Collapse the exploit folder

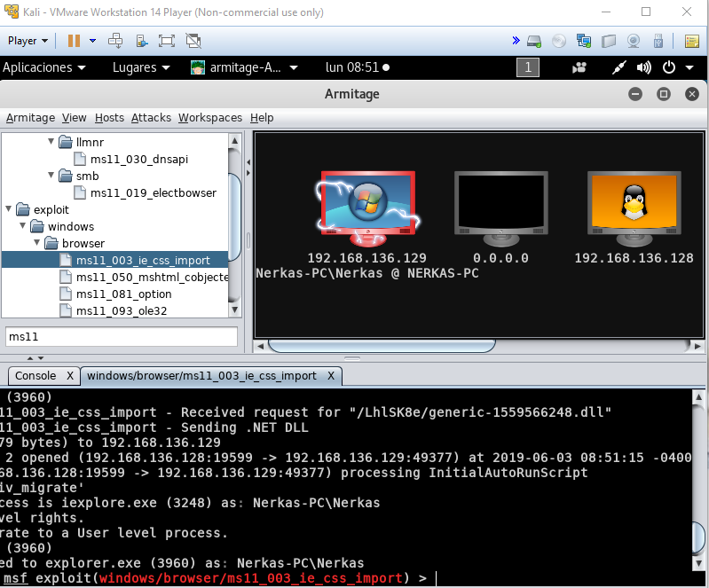tap(9, 208)
